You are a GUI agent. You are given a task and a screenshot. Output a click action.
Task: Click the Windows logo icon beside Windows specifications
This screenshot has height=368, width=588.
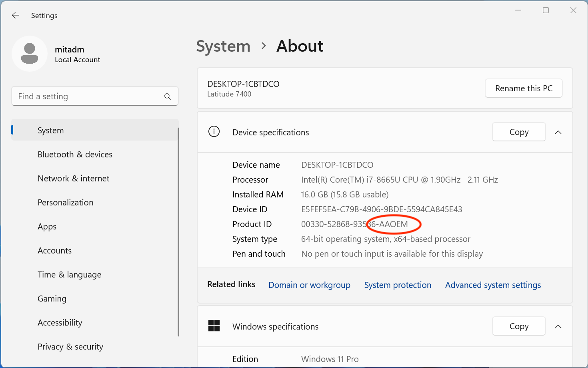[x=214, y=326]
